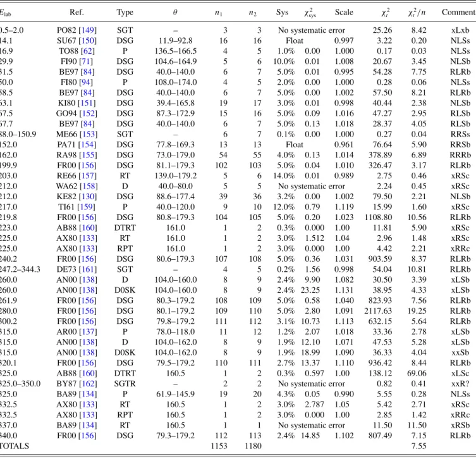Open [156] in the FR00 row with 823.93
Viewport: 476px width, 461px height.
point(87,300)
